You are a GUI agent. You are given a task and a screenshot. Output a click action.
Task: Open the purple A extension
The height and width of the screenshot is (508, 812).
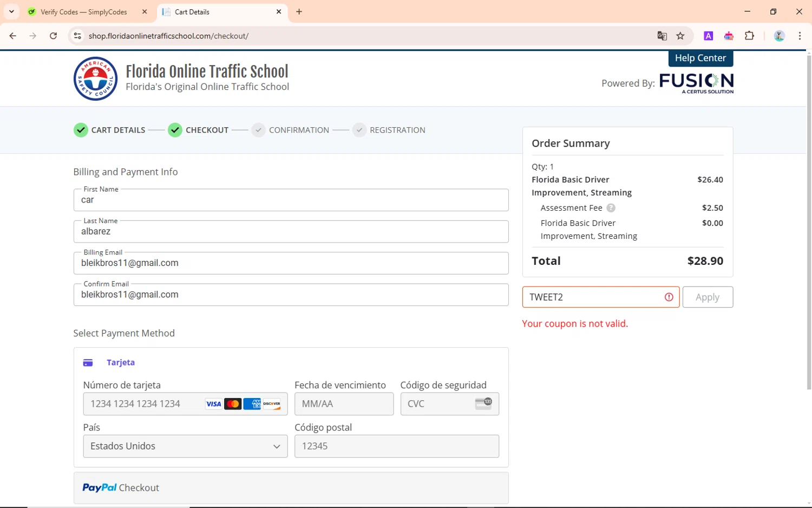click(x=708, y=36)
